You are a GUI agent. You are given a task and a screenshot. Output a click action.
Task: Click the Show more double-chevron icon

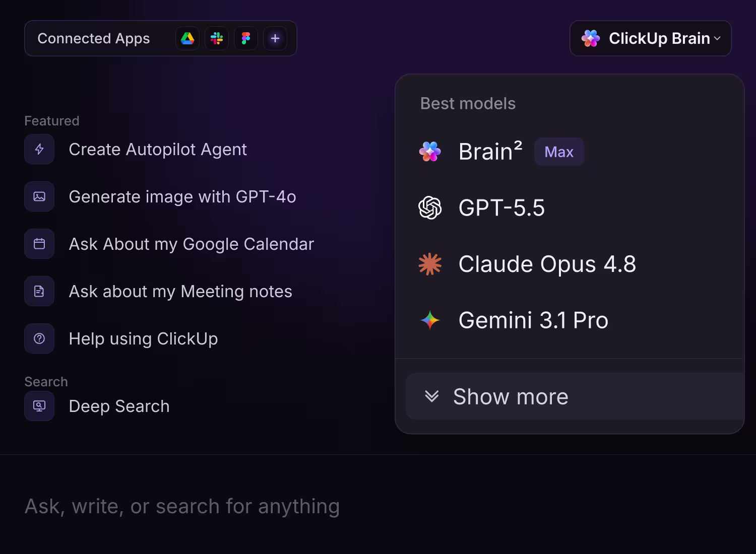click(x=431, y=396)
